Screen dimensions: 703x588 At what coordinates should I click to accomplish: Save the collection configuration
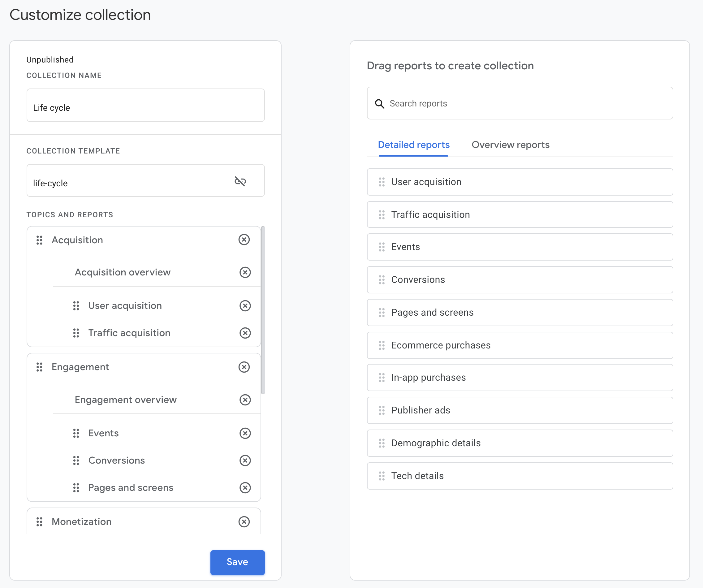click(x=237, y=562)
